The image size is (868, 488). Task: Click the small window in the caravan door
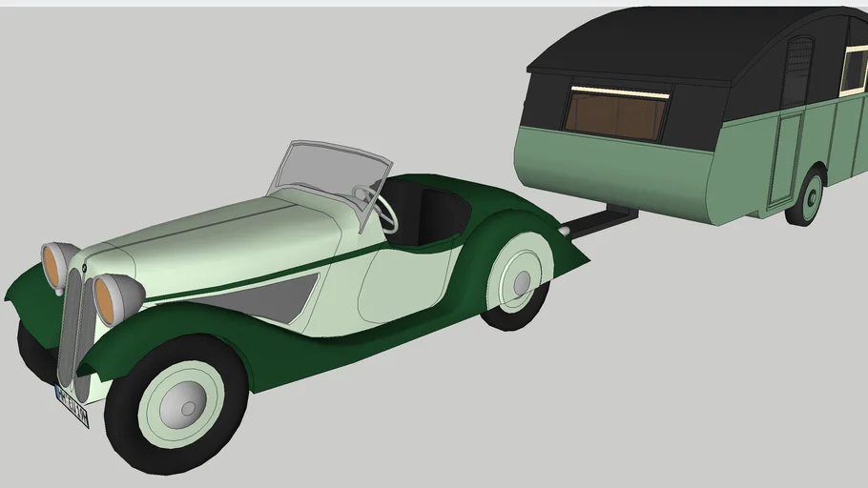[797, 71]
